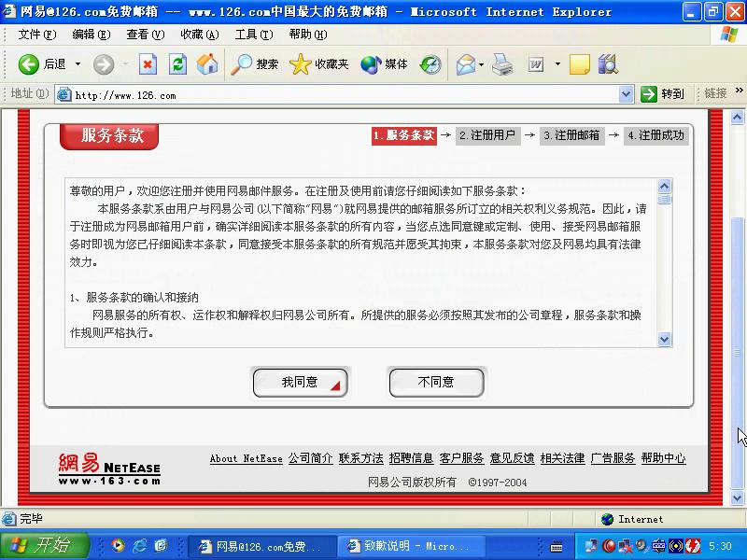
Task: Open the 广告服务 footer link
Action: pos(613,458)
